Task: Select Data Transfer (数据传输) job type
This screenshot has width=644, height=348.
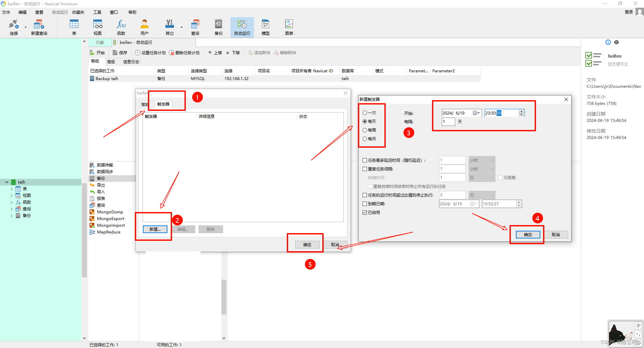Action: (x=101, y=165)
